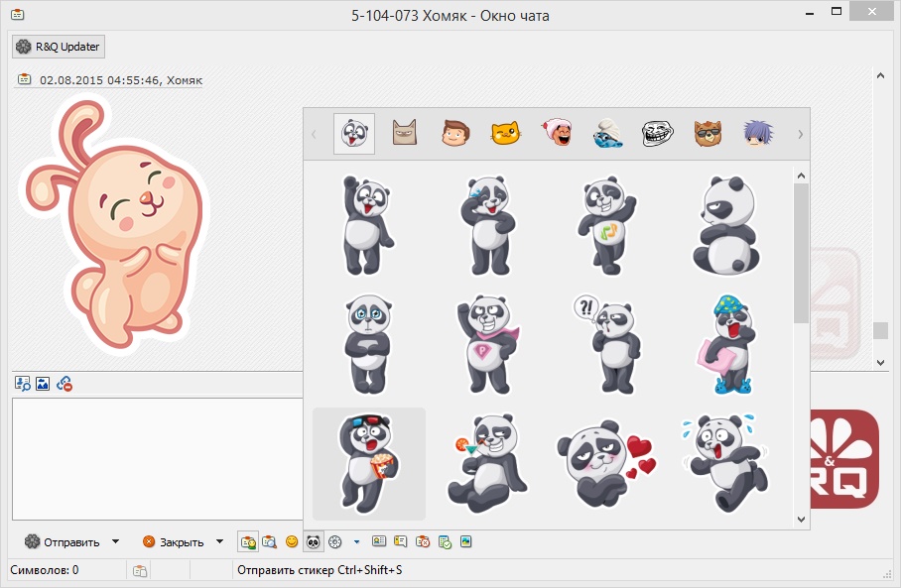This screenshot has width=901, height=588.
Task: Select the troll face sticker pack
Action: coord(657,134)
